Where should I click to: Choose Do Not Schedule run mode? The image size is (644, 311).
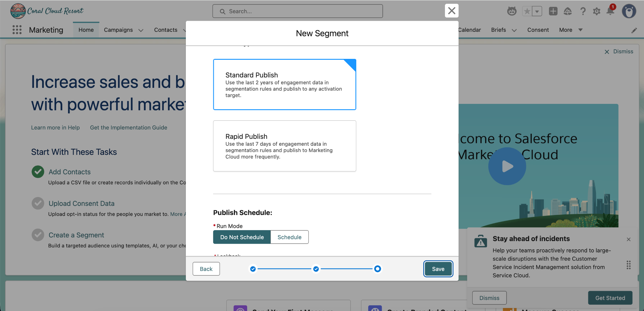pos(242,237)
